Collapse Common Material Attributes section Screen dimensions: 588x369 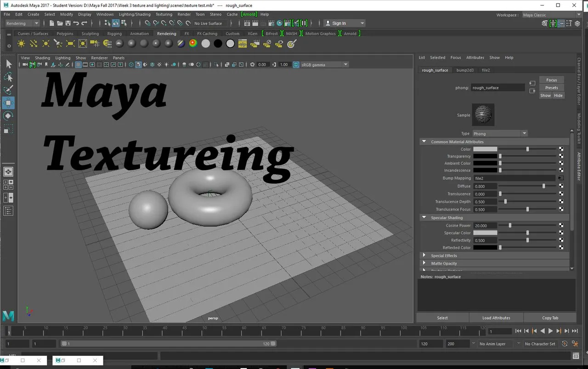(x=424, y=142)
